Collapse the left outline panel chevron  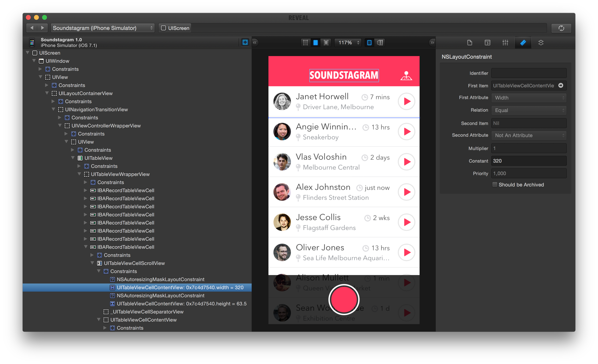click(255, 43)
